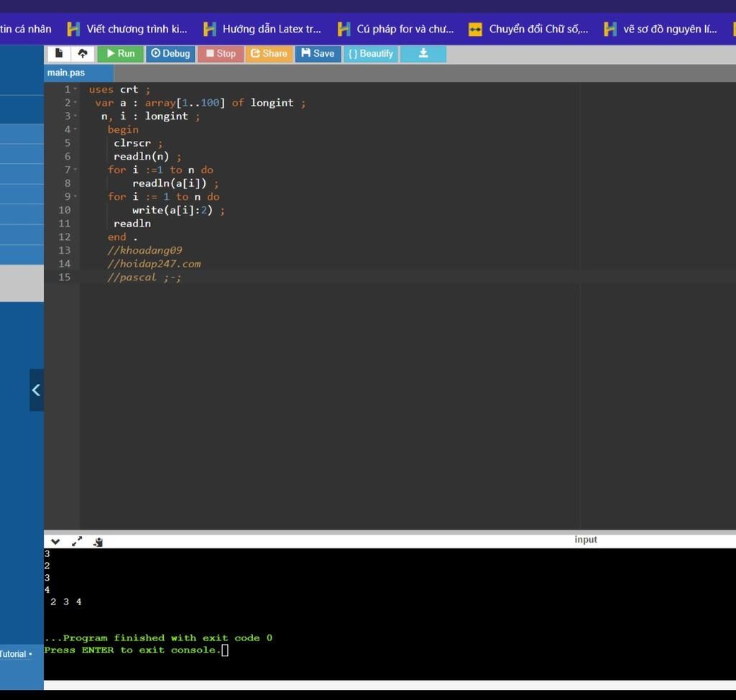Open bookmark 'Cú pháp for và chư...'

tap(396, 29)
